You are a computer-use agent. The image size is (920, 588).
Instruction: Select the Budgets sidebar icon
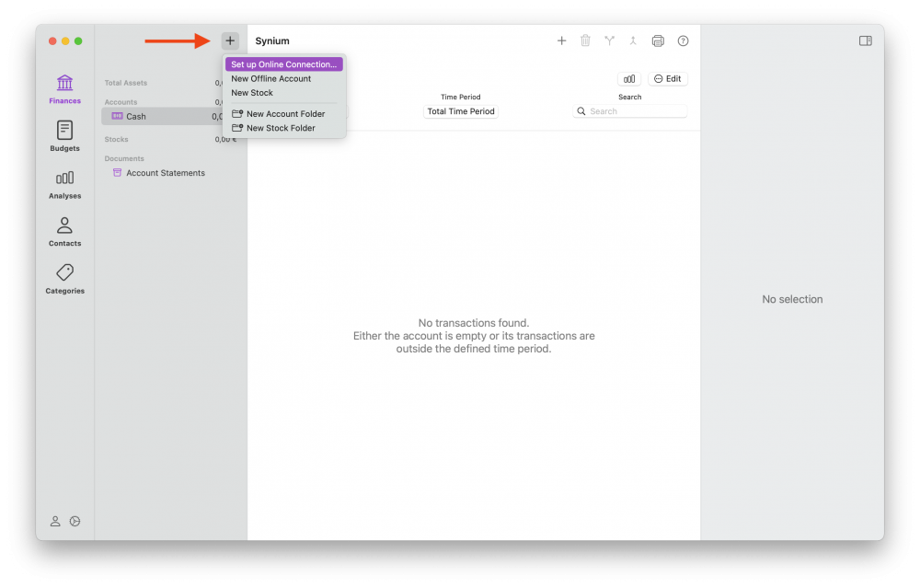[64, 136]
